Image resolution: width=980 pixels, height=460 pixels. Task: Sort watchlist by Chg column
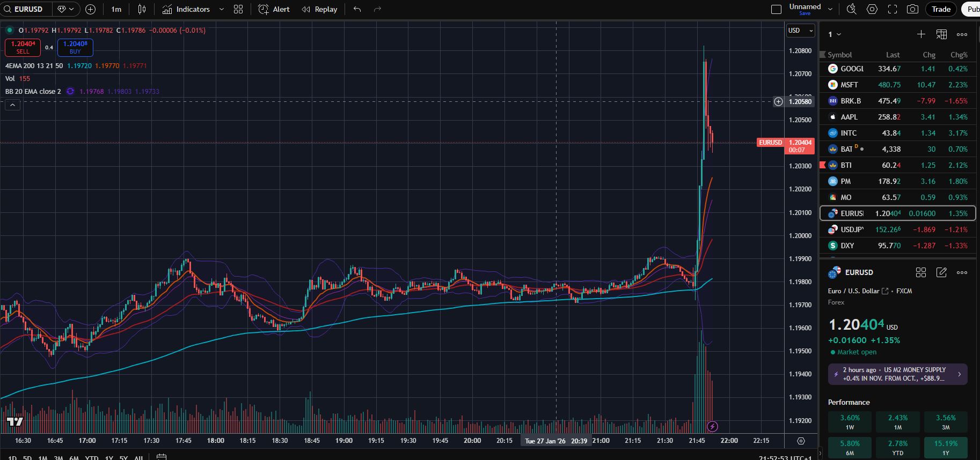click(x=929, y=55)
